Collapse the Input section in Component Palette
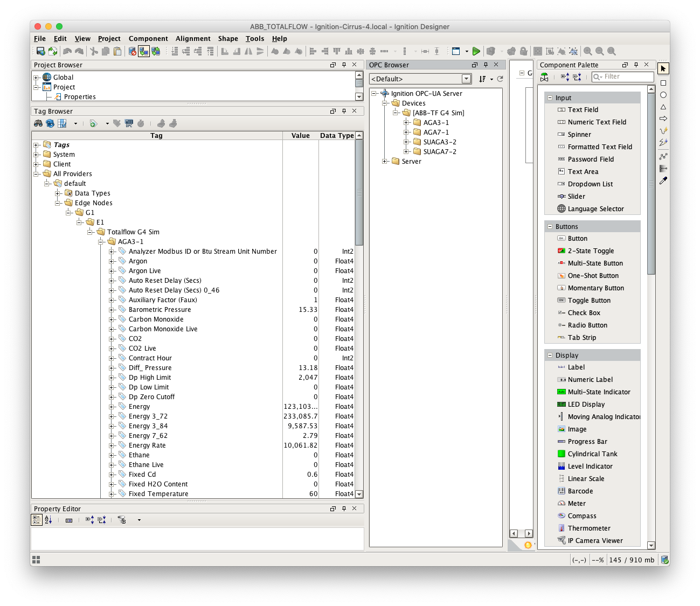The image size is (700, 606). pos(550,98)
